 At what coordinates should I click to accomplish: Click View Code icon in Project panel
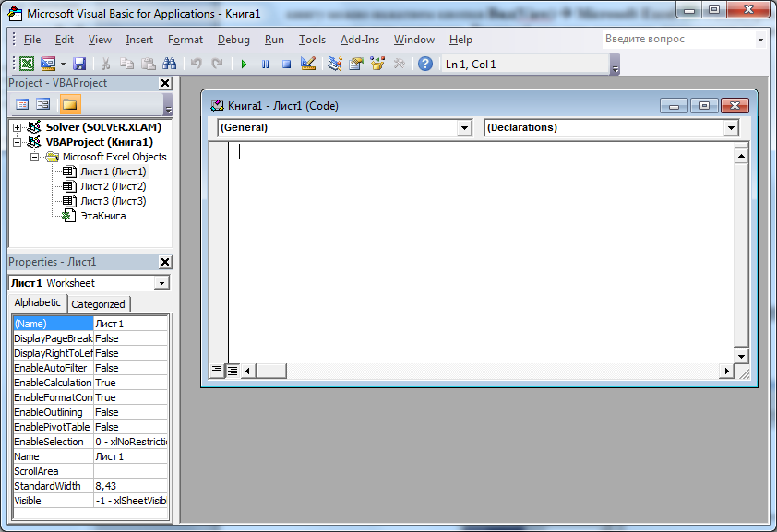(22, 104)
